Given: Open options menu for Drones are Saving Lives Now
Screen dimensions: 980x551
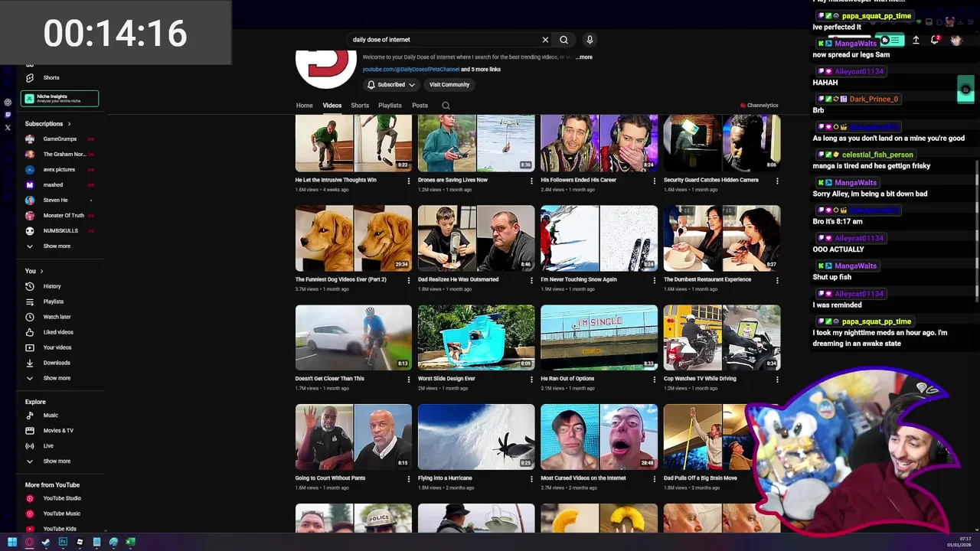Looking at the screenshot, I should pyautogui.click(x=531, y=181).
